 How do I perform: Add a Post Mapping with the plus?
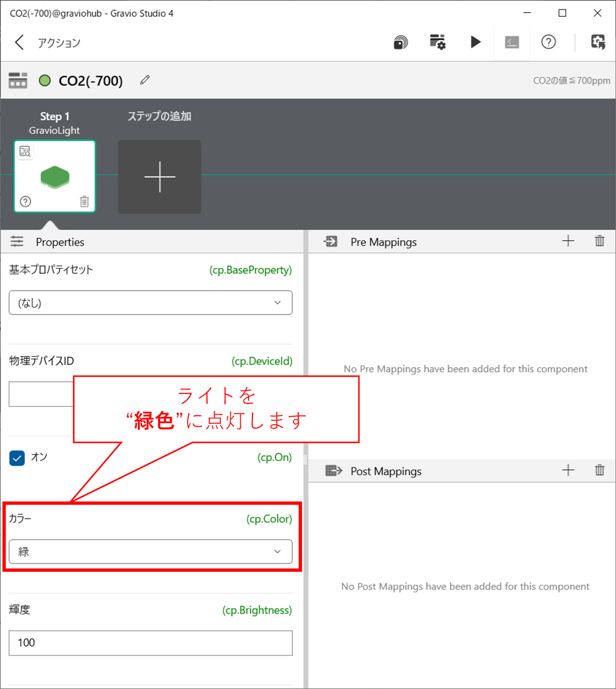(568, 470)
